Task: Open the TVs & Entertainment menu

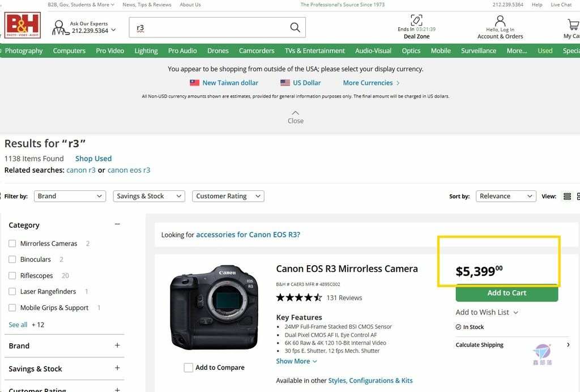Action: pos(314,50)
